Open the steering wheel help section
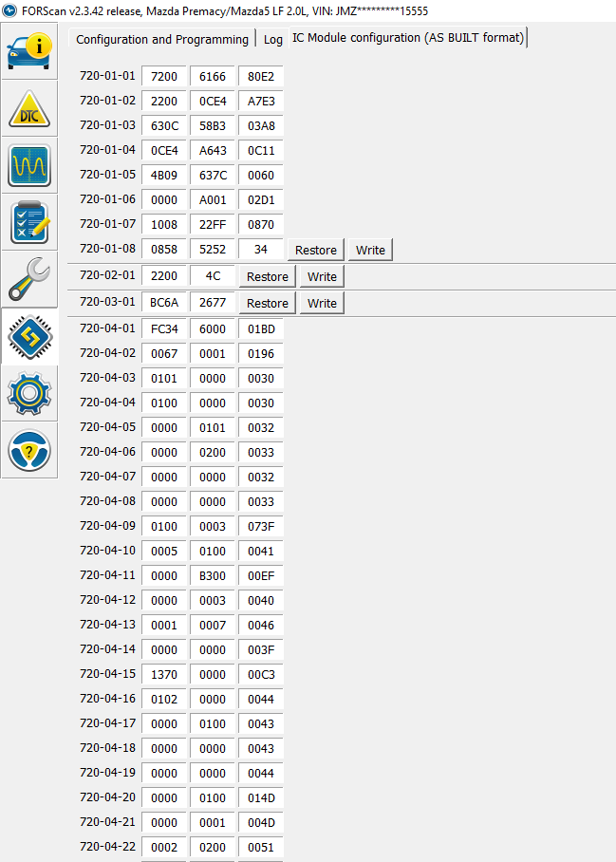This screenshot has height=862, width=616. tap(29, 450)
